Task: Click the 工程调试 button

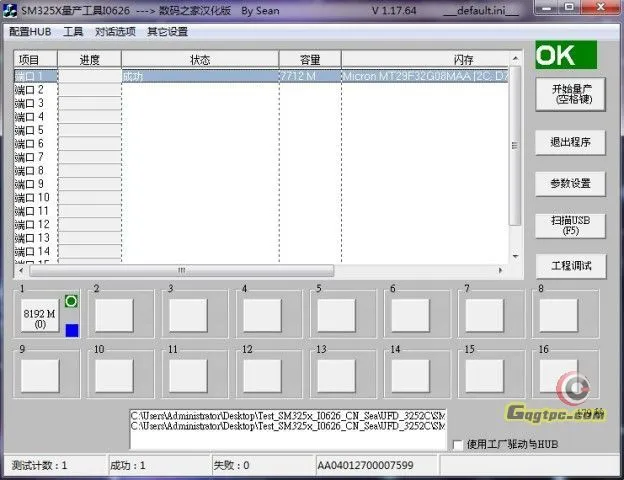Action: 571,265
